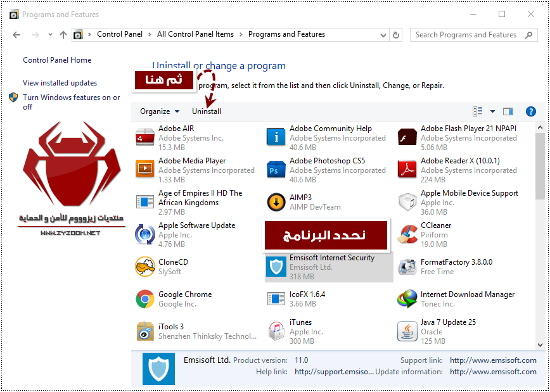The width and height of the screenshot is (550, 392).
Task: Click the FormatFactory program icon
Action: click(x=407, y=267)
